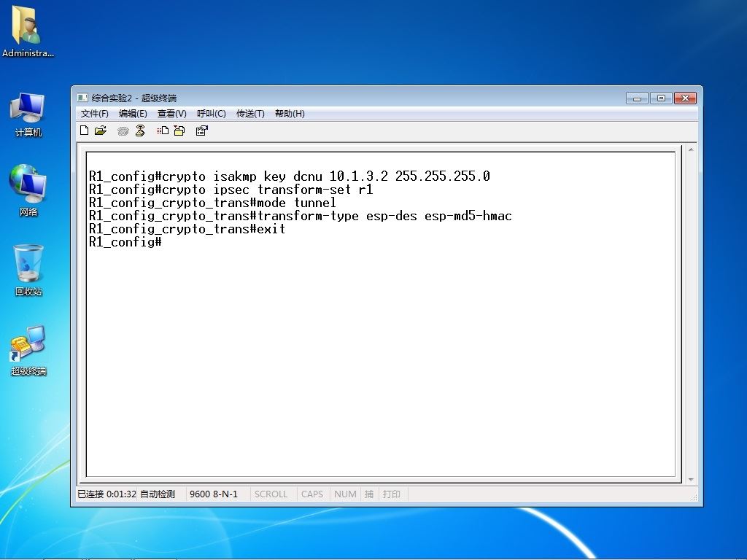Click the 自动检测 status bar entry
747x560 pixels.
point(158,494)
